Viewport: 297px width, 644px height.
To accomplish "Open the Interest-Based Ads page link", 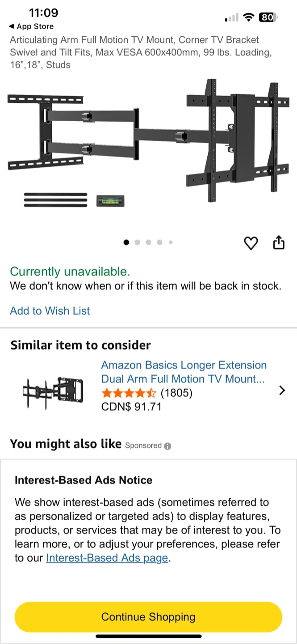I will click(107, 558).
